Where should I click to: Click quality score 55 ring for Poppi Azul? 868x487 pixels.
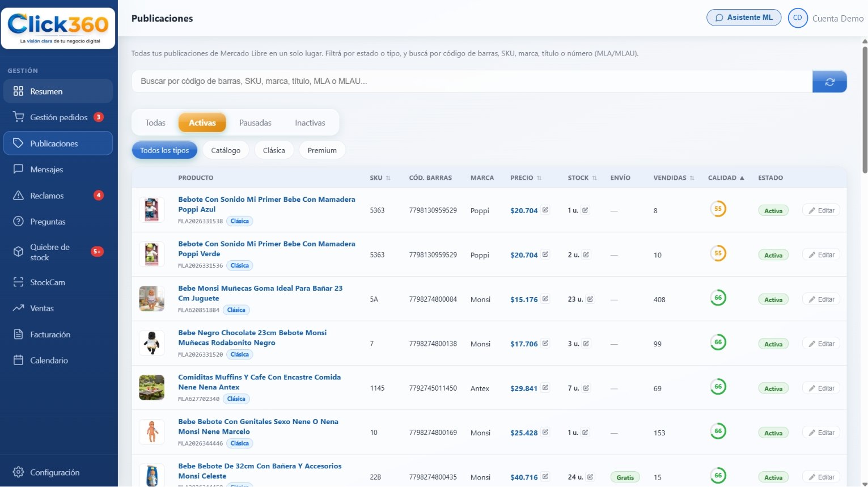pyautogui.click(x=718, y=209)
